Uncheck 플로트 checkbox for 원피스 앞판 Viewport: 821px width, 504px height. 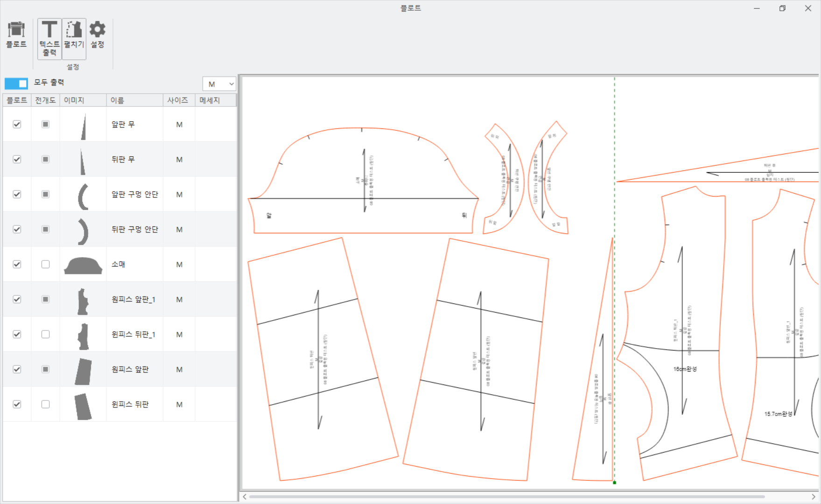(17, 369)
